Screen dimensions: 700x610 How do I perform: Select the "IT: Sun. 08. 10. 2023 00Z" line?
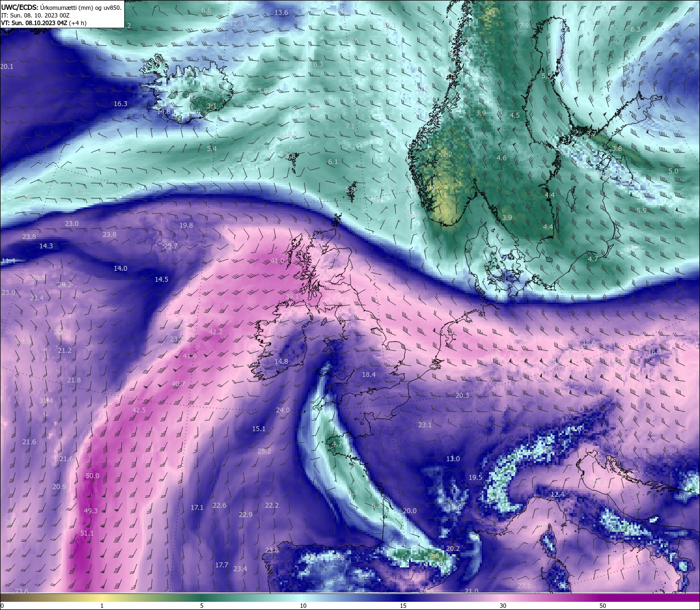click(x=35, y=15)
